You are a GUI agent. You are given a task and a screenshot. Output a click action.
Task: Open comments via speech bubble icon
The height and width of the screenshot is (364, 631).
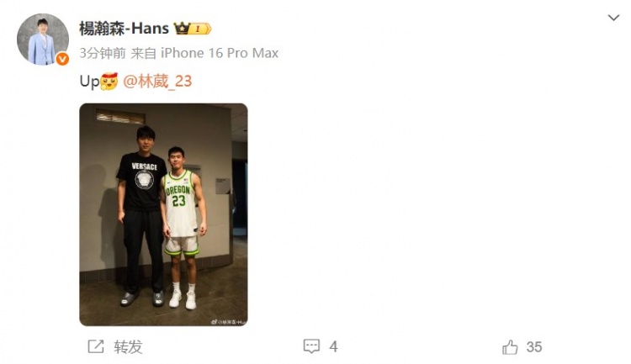pos(311,346)
